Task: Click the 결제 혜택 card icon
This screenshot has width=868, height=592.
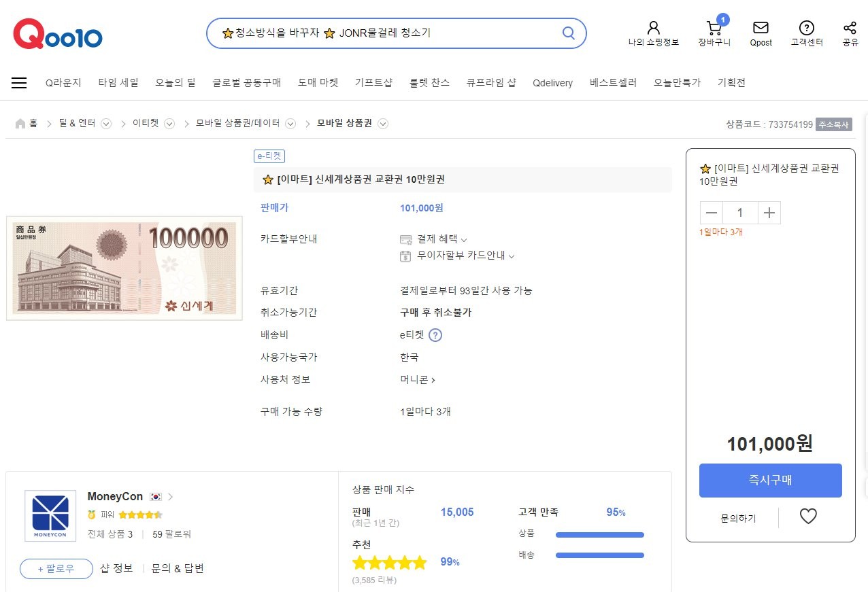Action: point(406,239)
